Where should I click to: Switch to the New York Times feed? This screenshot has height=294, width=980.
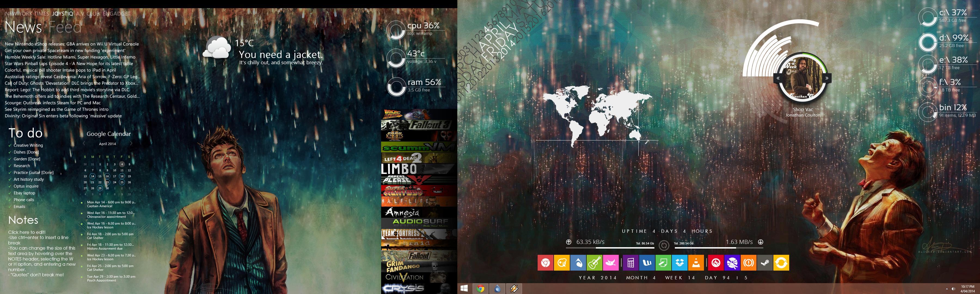pos(27,13)
